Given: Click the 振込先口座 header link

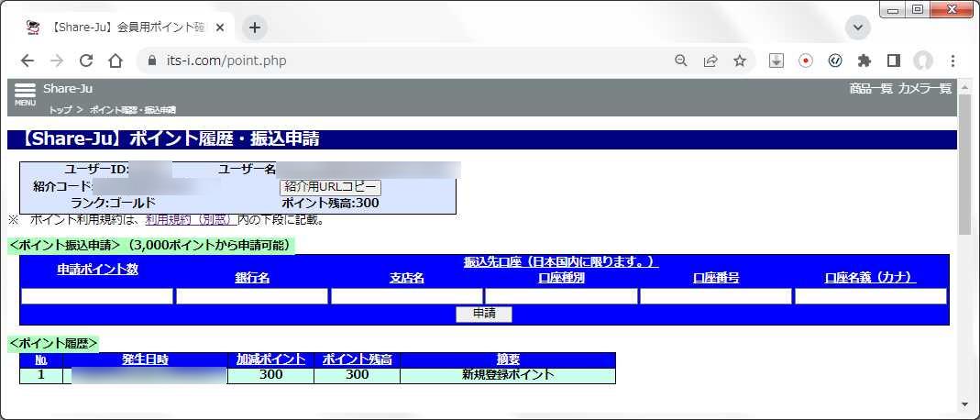Looking at the screenshot, I should (561, 262).
